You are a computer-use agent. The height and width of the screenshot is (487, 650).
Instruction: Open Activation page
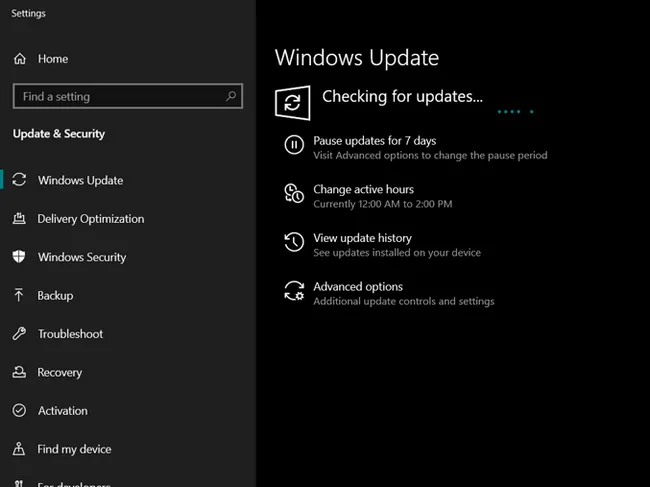(x=63, y=411)
